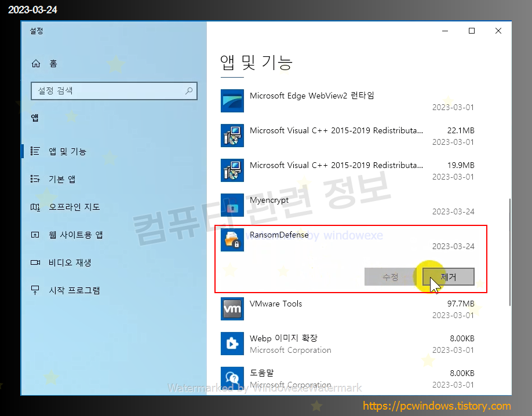Select Webp 이미지 확장 entry name
Image resolution: width=532 pixels, height=416 pixels.
click(x=283, y=338)
